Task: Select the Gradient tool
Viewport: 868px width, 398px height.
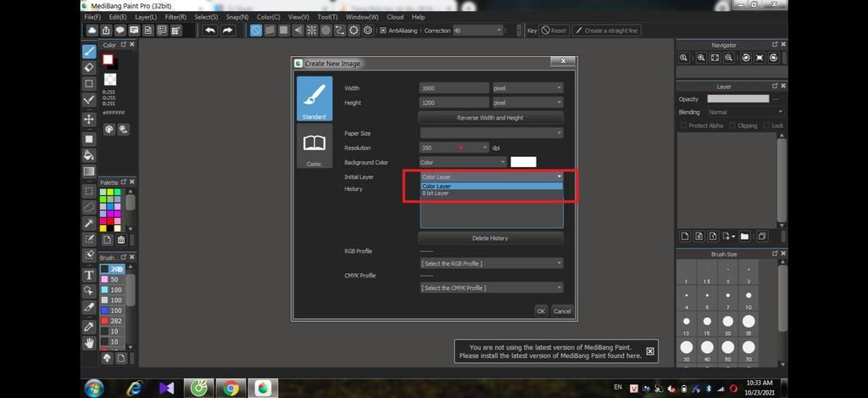Action: 89,171
